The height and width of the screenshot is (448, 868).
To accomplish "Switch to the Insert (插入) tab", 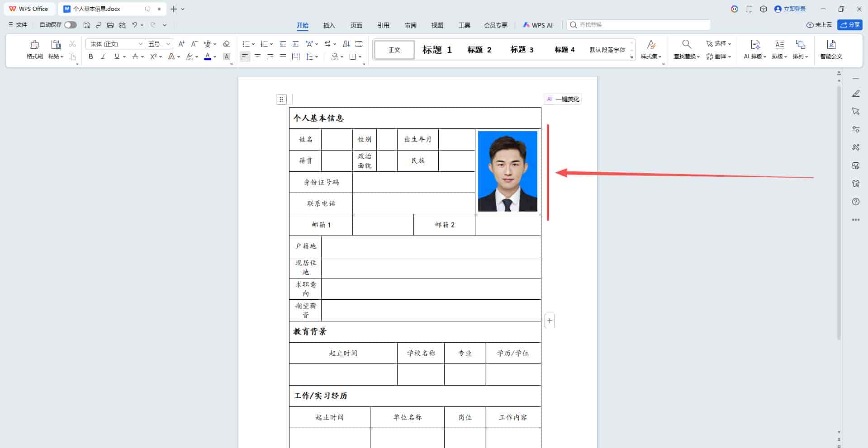I will coord(329,25).
